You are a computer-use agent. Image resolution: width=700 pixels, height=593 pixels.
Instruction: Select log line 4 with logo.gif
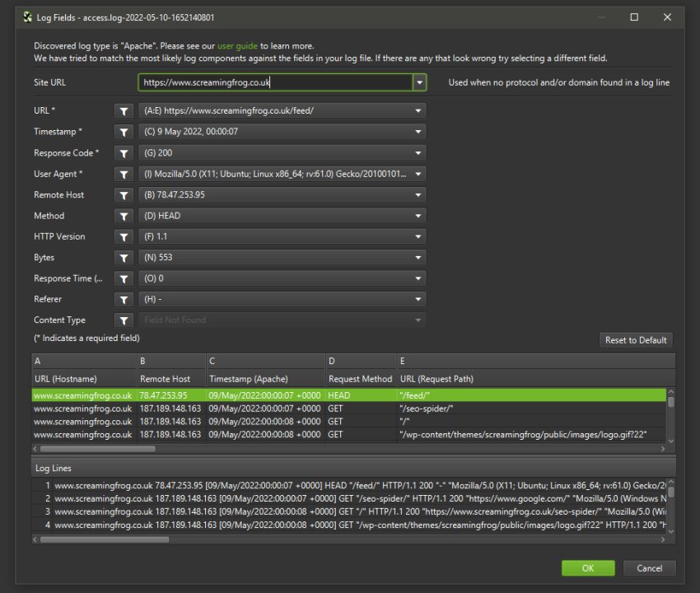coord(349,525)
